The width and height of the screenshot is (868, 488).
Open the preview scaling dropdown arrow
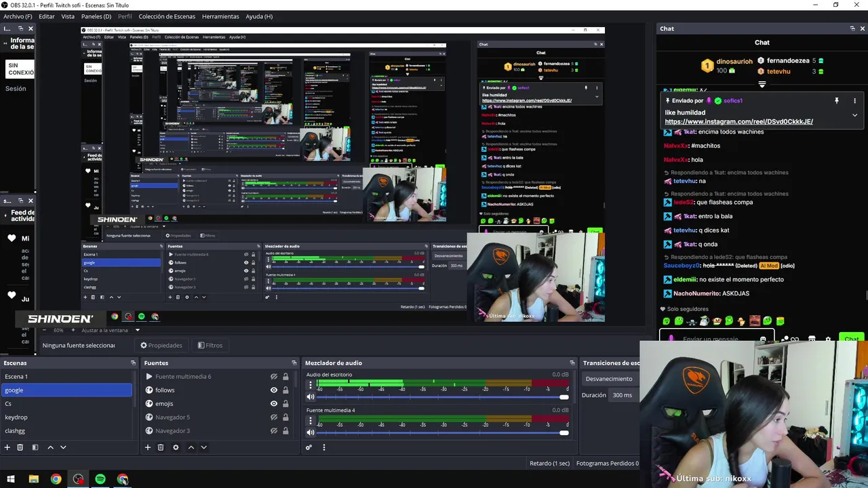(137, 330)
